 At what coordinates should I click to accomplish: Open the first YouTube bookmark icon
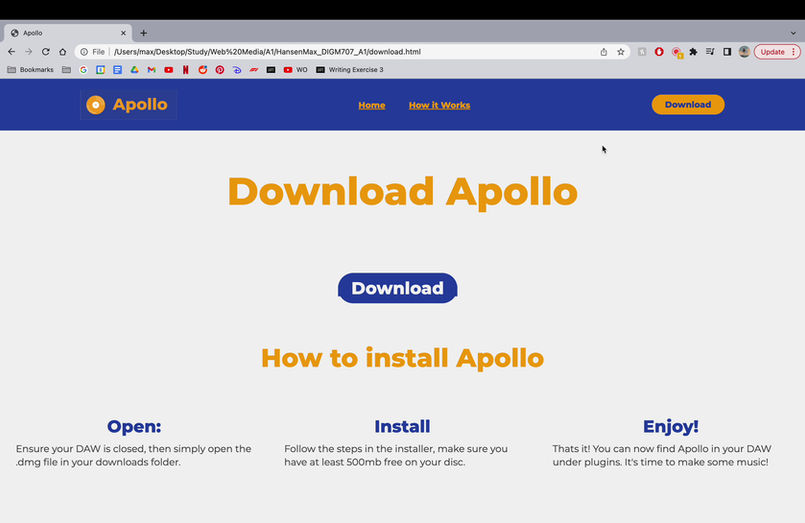click(x=168, y=70)
